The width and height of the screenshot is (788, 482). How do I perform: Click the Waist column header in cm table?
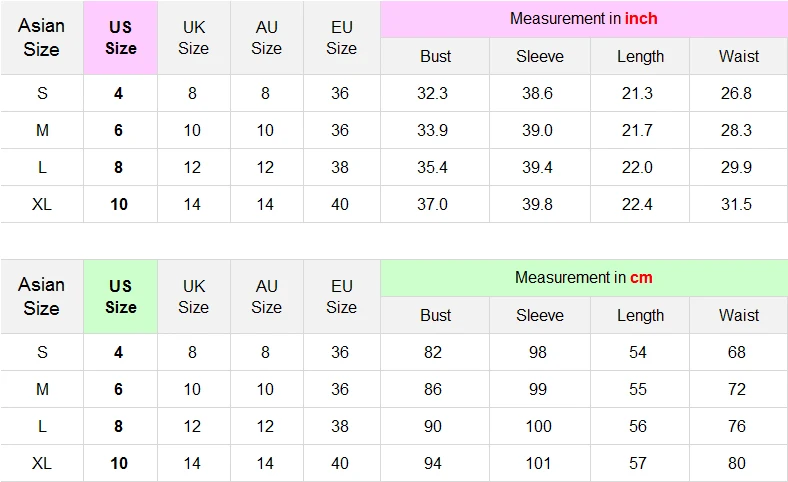[x=738, y=315]
